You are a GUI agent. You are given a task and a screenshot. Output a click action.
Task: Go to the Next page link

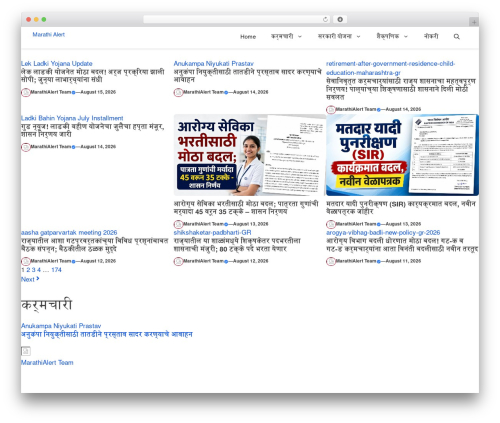click(x=30, y=279)
